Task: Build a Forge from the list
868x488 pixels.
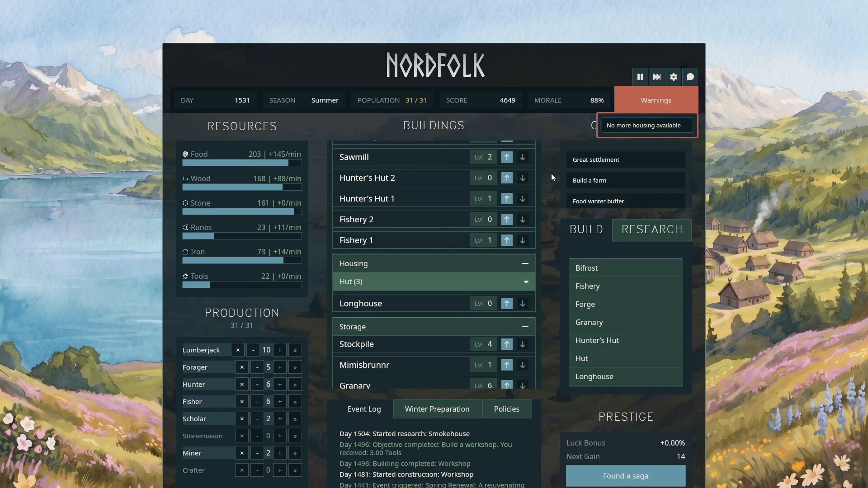Action: point(626,304)
